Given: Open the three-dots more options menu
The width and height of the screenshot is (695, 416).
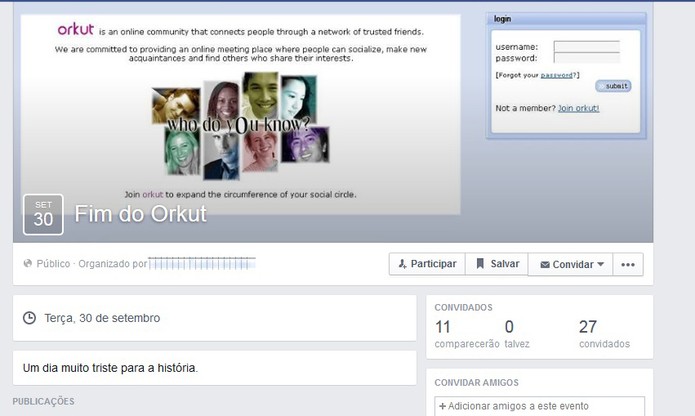Looking at the screenshot, I should (x=628, y=264).
